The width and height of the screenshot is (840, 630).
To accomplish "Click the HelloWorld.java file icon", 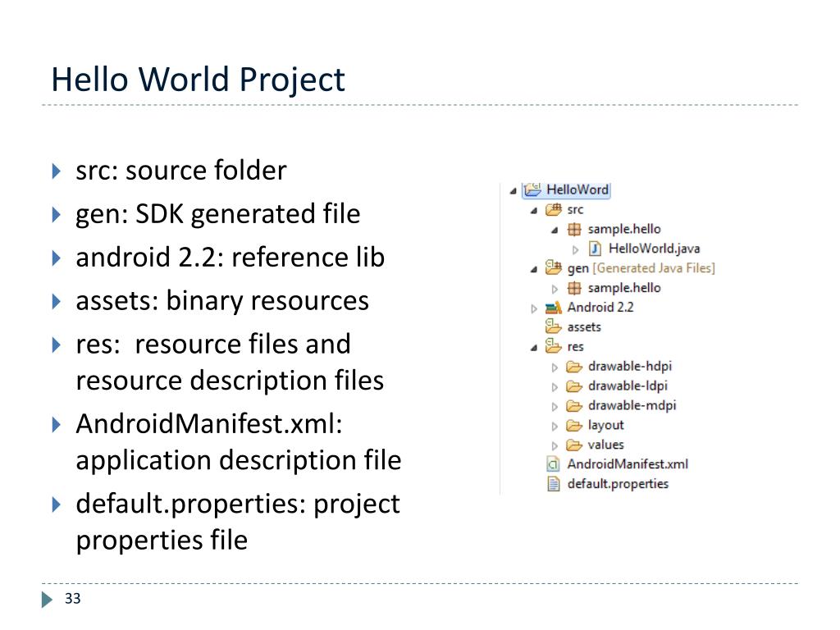I will click(x=596, y=249).
